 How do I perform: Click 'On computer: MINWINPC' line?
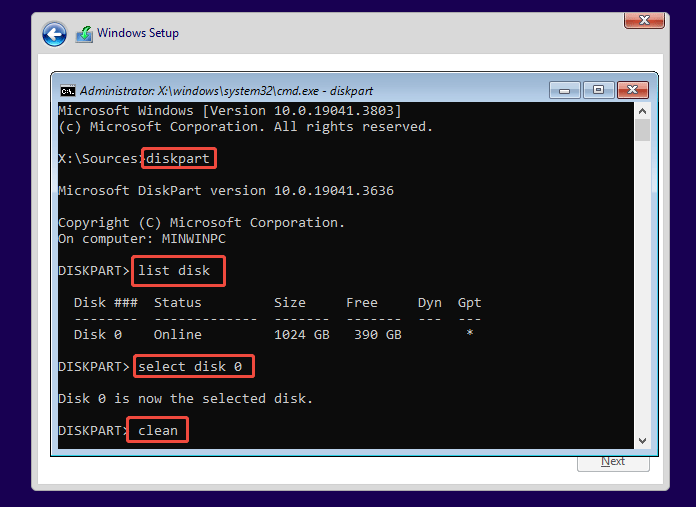tap(142, 239)
